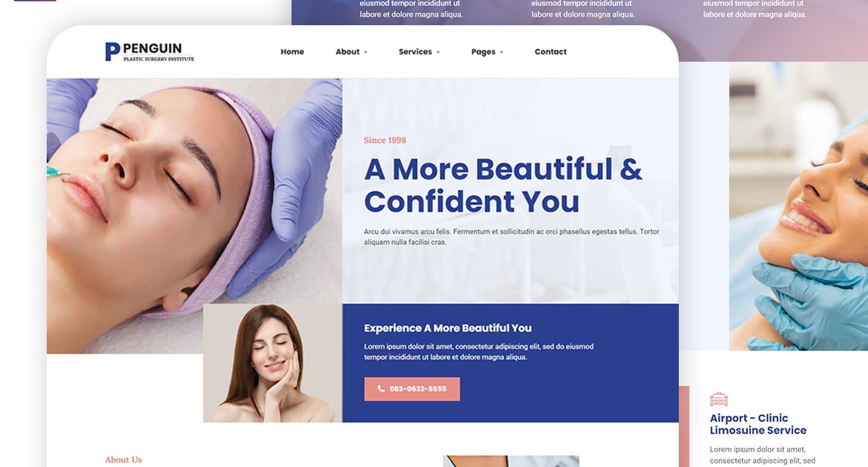
Task: Click the brunette woman portrait thumbnail
Action: [x=273, y=363]
